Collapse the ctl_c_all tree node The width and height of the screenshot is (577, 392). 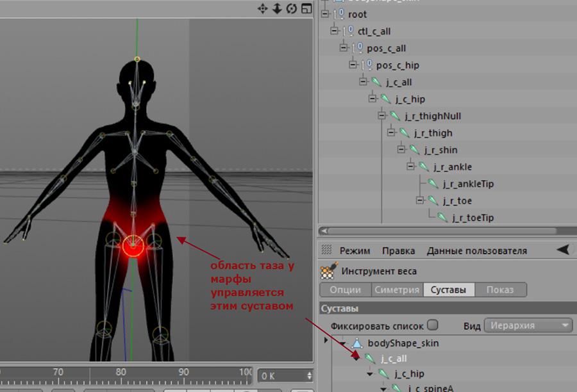[334, 31]
